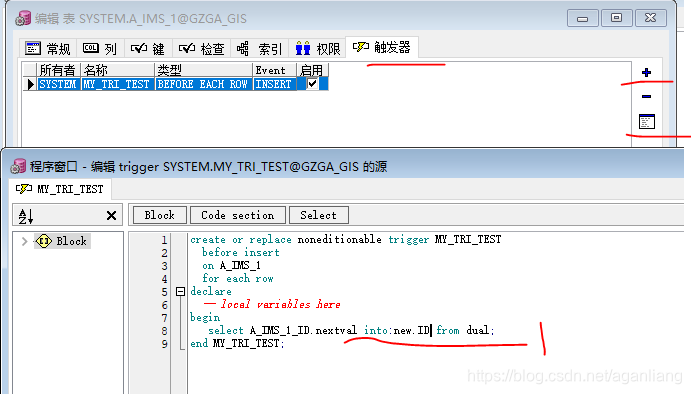Click the 类型 column header

tap(204, 70)
